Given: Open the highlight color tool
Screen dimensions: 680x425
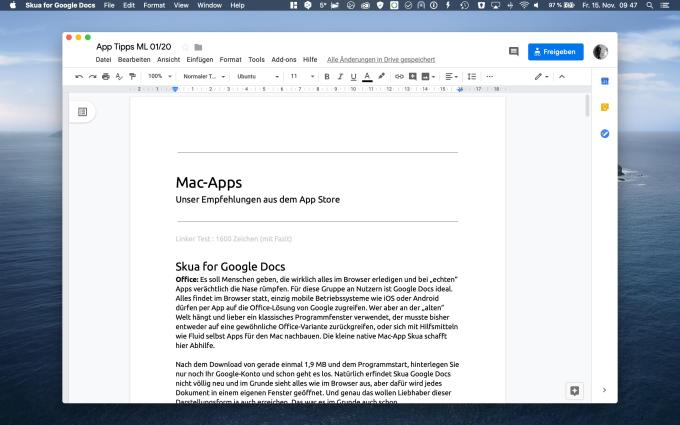Looking at the screenshot, I should pos(381,76).
